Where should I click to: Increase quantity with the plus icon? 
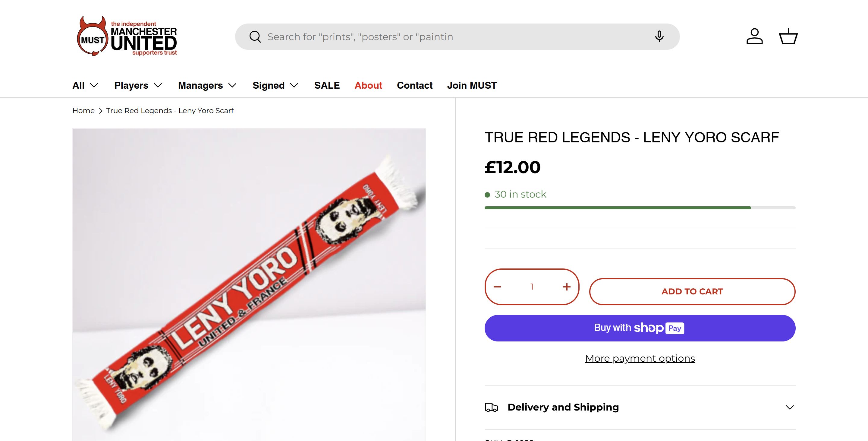point(567,287)
